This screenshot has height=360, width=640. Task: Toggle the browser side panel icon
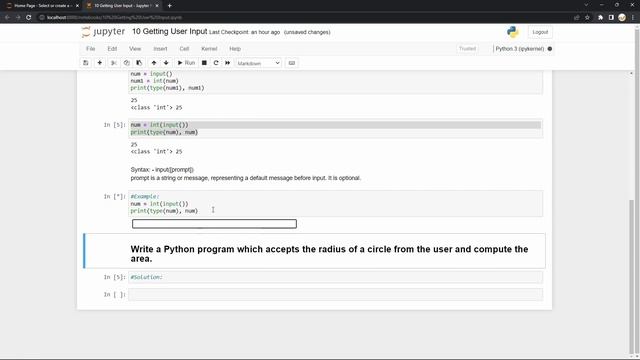pyautogui.click(x=611, y=18)
